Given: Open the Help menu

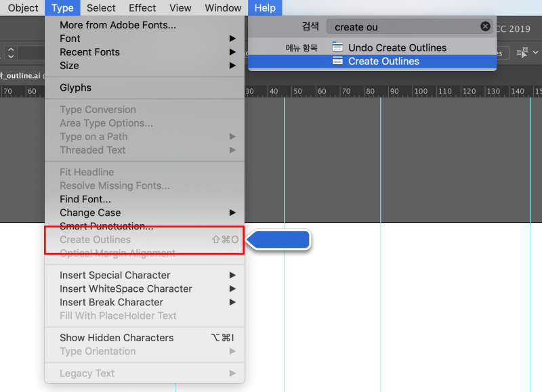Looking at the screenshot, I should point(265,7).
